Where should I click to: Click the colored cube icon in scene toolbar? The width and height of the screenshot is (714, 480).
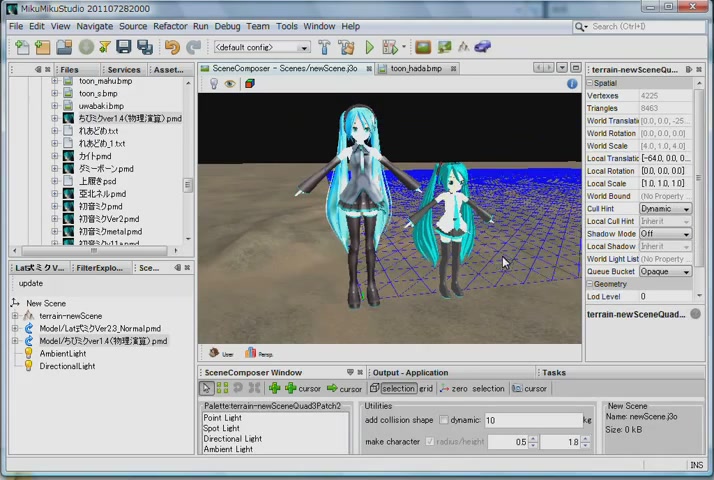pos(250,83)
